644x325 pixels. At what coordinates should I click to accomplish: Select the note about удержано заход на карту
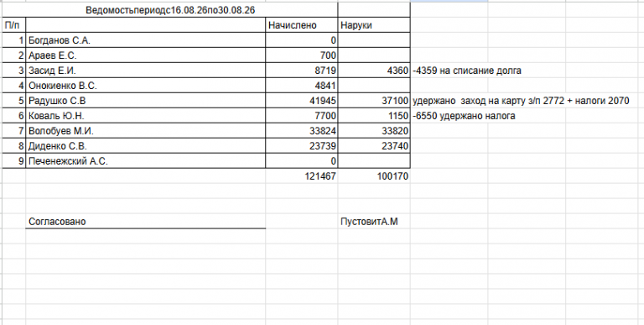coord(521,101)
